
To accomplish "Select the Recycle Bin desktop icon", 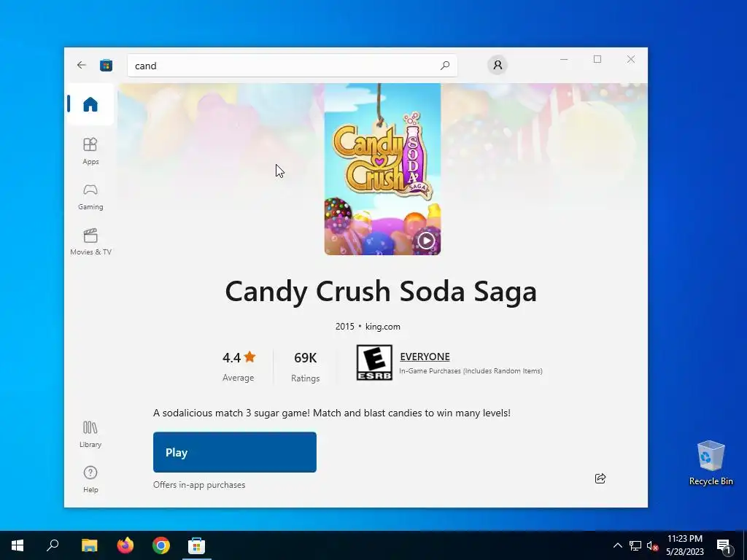I will tap(711, 463).
